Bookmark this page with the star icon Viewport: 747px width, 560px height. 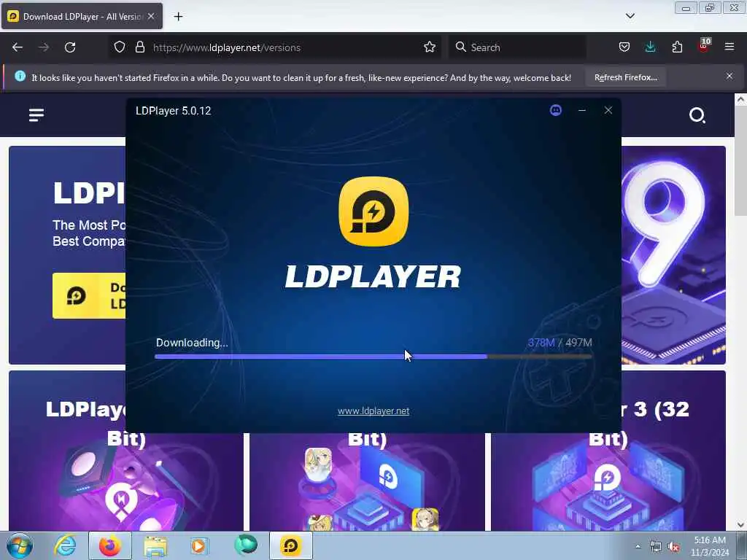[x=429, y=47]
